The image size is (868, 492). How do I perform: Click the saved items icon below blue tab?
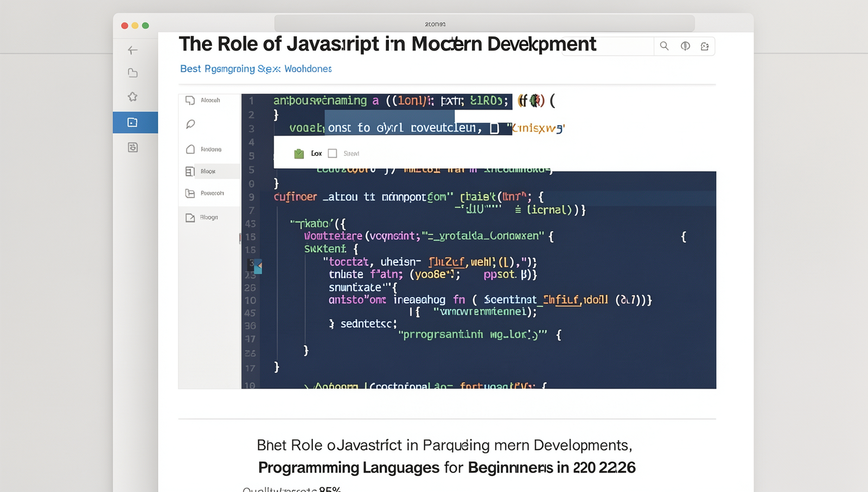132,147
